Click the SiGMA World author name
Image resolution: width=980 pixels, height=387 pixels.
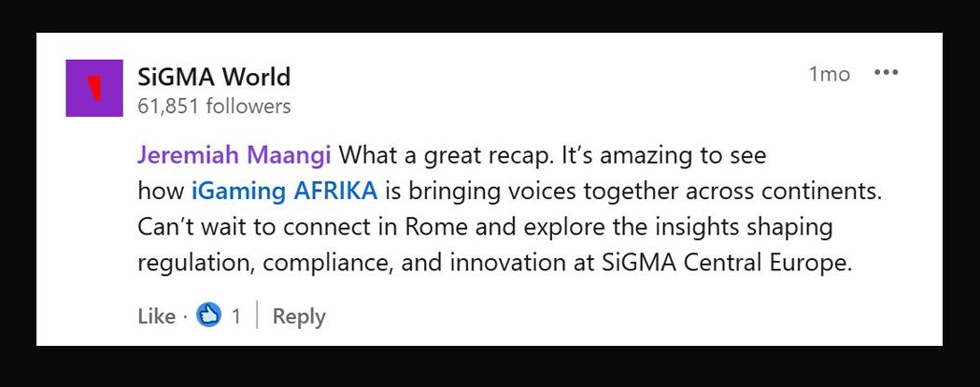(x=214, y=76)
